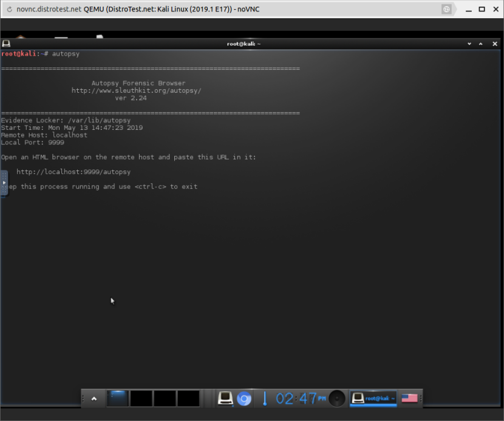Click the http://localhost:9999/autopsy URL text

tap(73, 172)
